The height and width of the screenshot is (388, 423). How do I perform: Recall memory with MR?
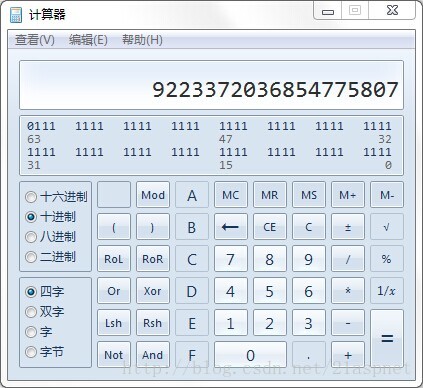pos(270,195)
